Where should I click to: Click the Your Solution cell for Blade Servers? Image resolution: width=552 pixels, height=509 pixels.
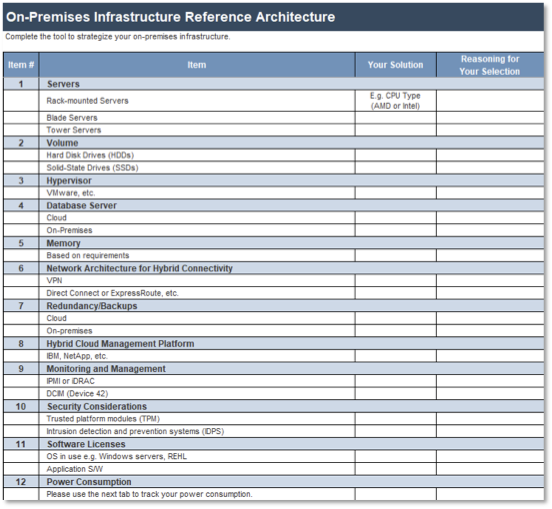point(395,118)
